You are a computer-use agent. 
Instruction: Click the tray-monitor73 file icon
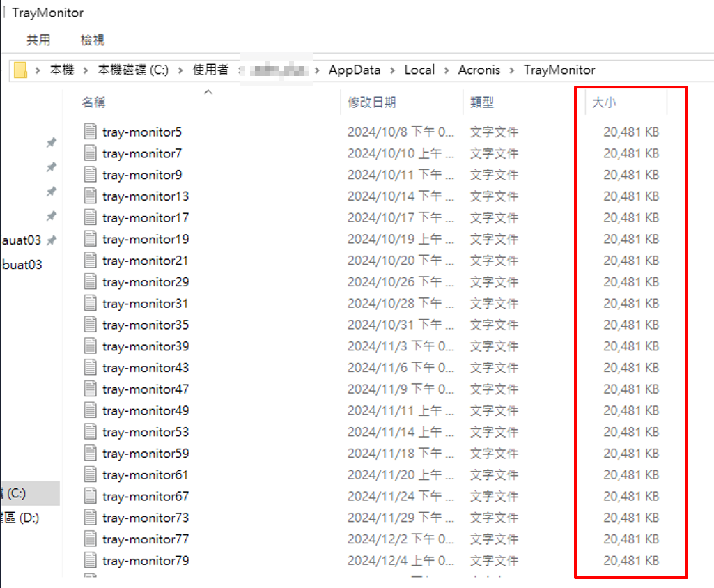[x=90, y=517]
